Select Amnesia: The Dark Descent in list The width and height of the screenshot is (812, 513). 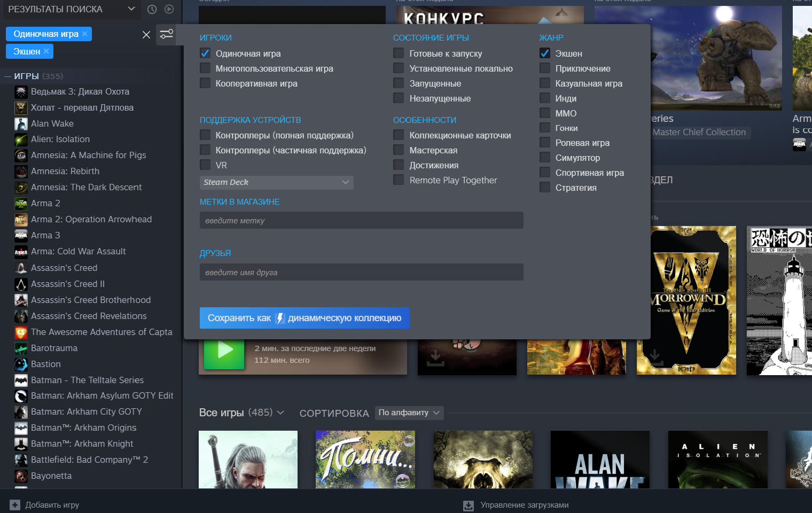pyautogui.click(x=87, y=188)
